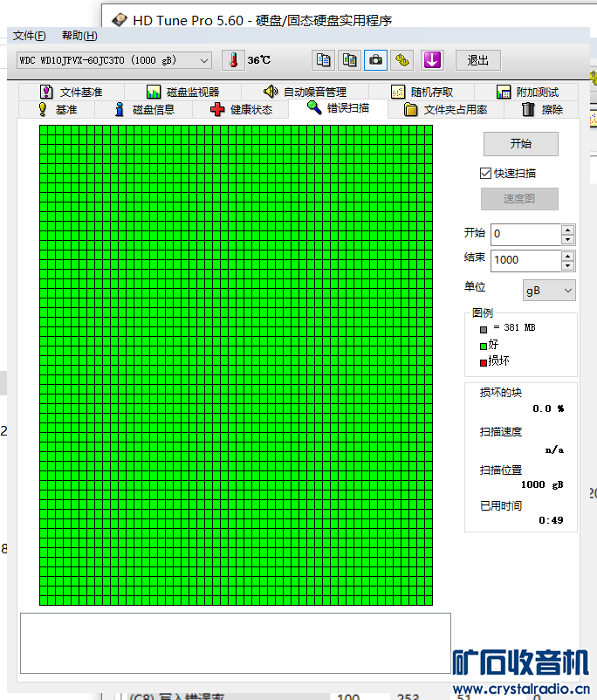Switch to the 健康状态 tab
Image resolution: width=597 pixels, height=700 pixels.
click(x=241, y=109)
